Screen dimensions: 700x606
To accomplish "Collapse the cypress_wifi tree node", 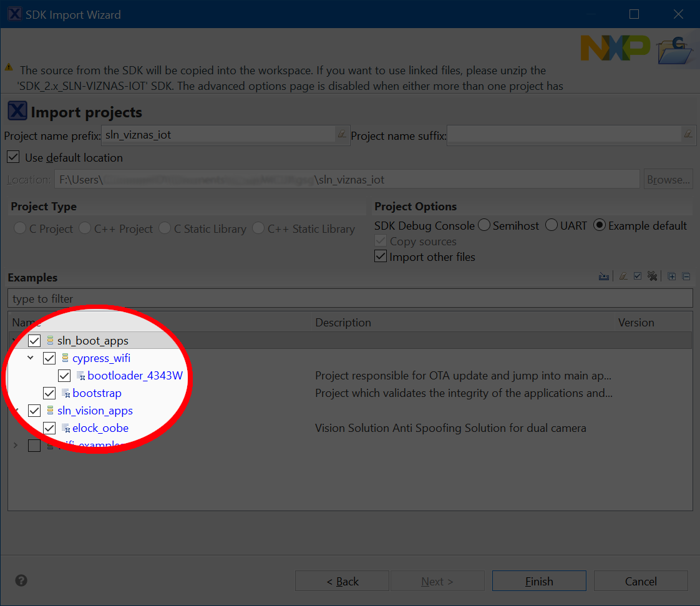I will tap(31, 358).
